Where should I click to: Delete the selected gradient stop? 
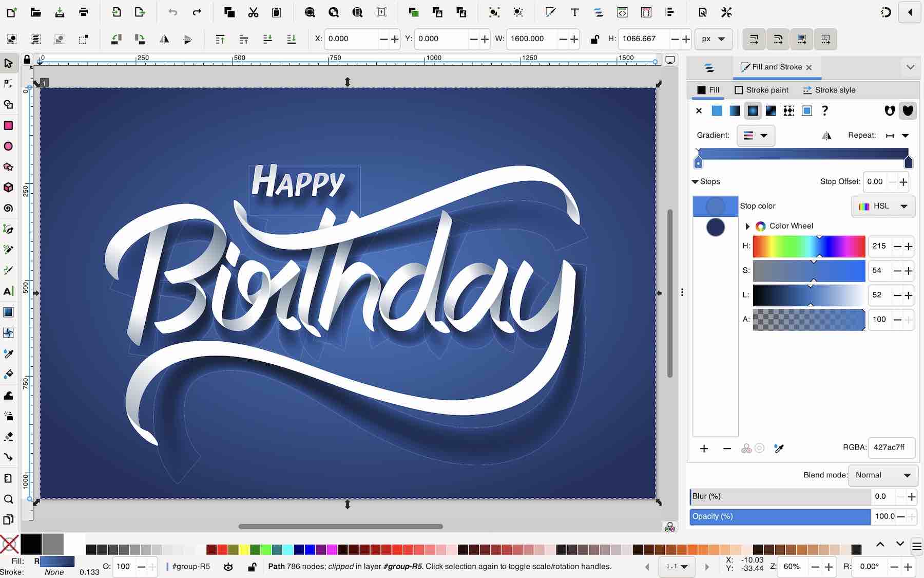[726, 448]
